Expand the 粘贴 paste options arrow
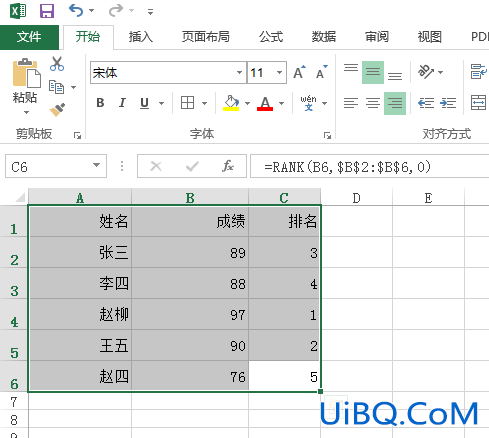 (x=26, y=112)
